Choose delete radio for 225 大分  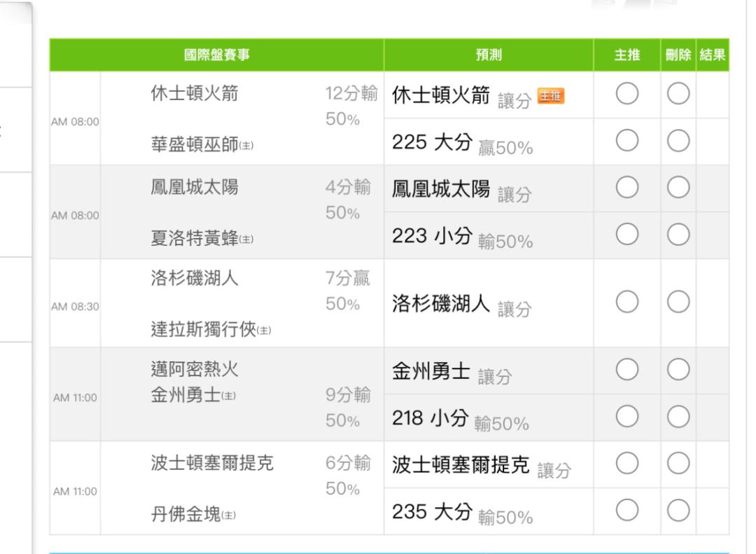tap(678, 141)
